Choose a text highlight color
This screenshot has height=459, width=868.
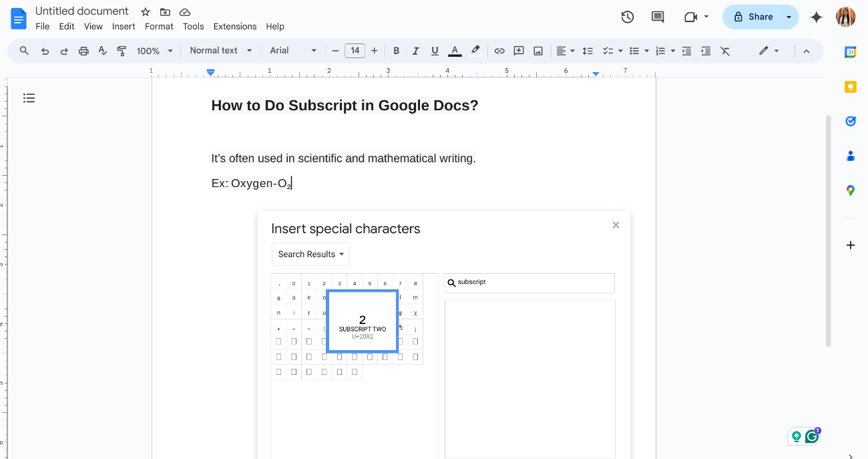tap(475, 50)
